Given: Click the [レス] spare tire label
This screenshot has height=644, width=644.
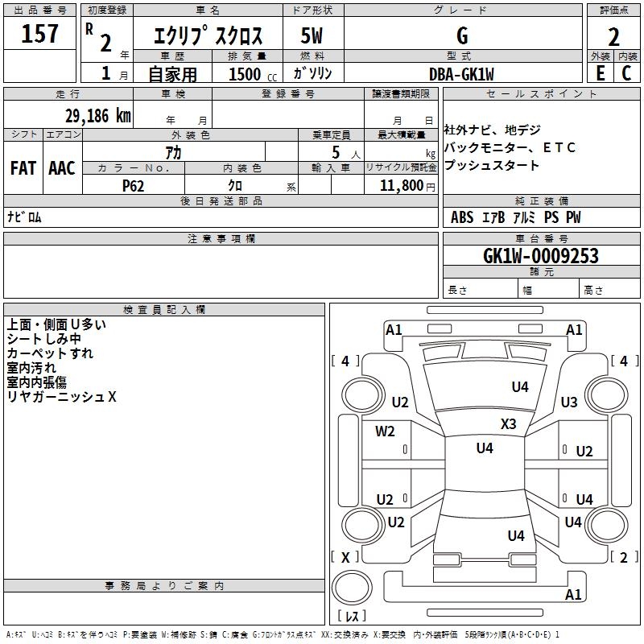Looking at the screenshot, I should pos(352,616).
